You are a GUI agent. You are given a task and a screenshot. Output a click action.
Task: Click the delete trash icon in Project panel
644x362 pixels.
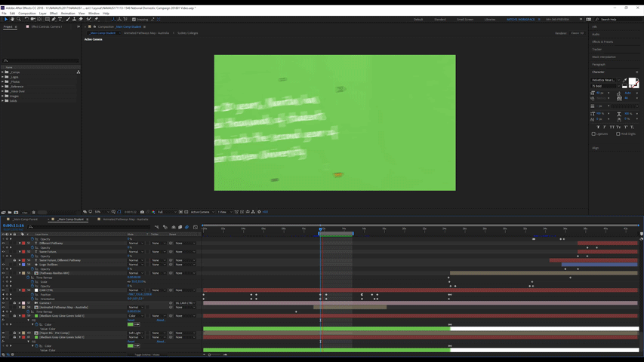(x=34, y=212)
